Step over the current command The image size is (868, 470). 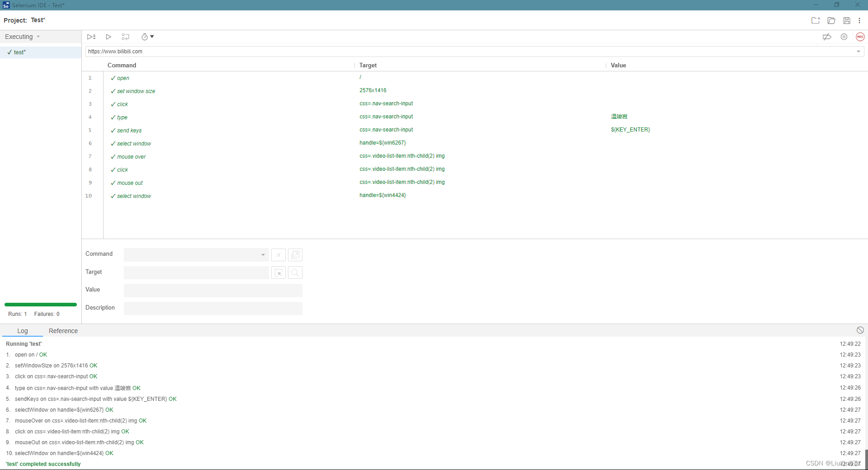point(126,37)
